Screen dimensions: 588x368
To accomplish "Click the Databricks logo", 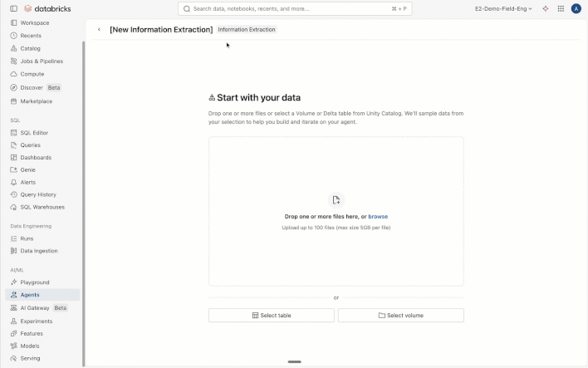I will 47,8.
